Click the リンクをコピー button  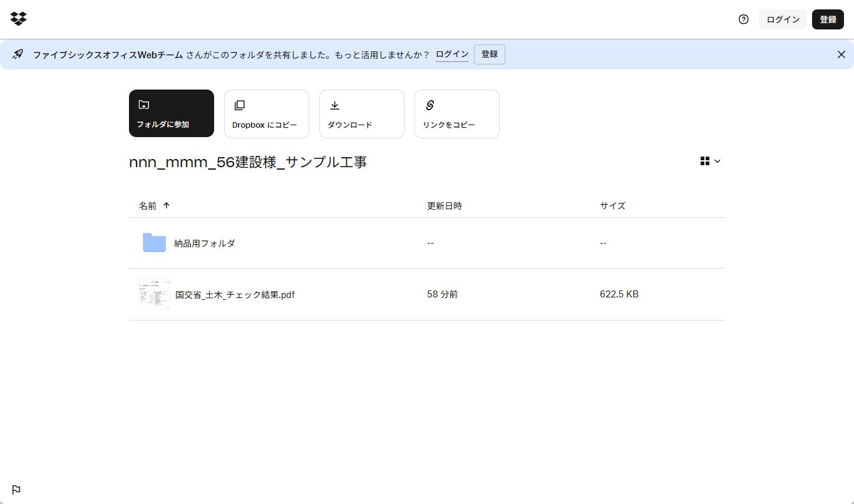[x=457, y=113]
